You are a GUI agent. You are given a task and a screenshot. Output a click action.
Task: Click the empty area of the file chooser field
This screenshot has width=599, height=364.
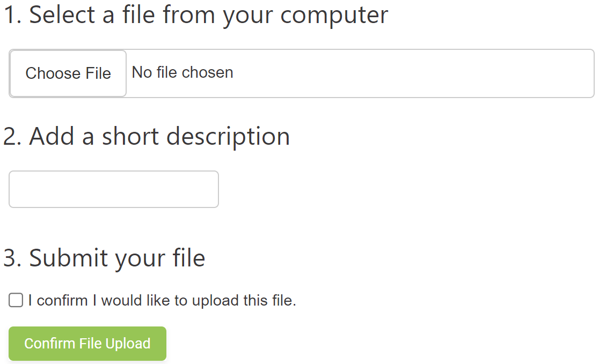413,73
